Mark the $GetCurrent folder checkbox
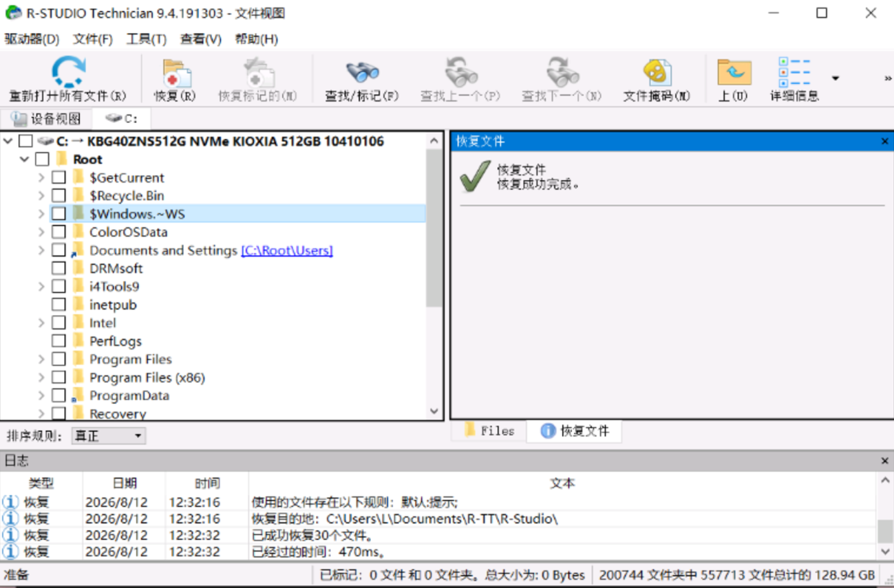The width and height of the screenshot is (894, 588). click(58, 177)
